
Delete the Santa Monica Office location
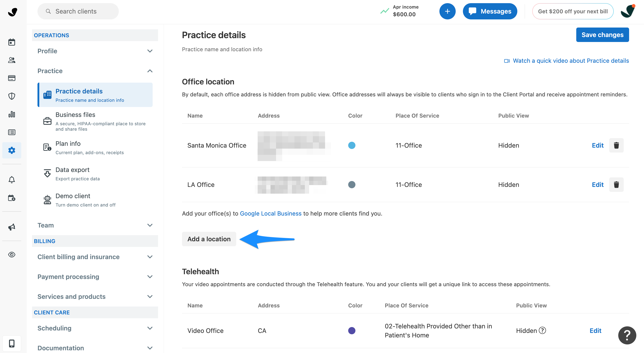click(x=616, y=145)
